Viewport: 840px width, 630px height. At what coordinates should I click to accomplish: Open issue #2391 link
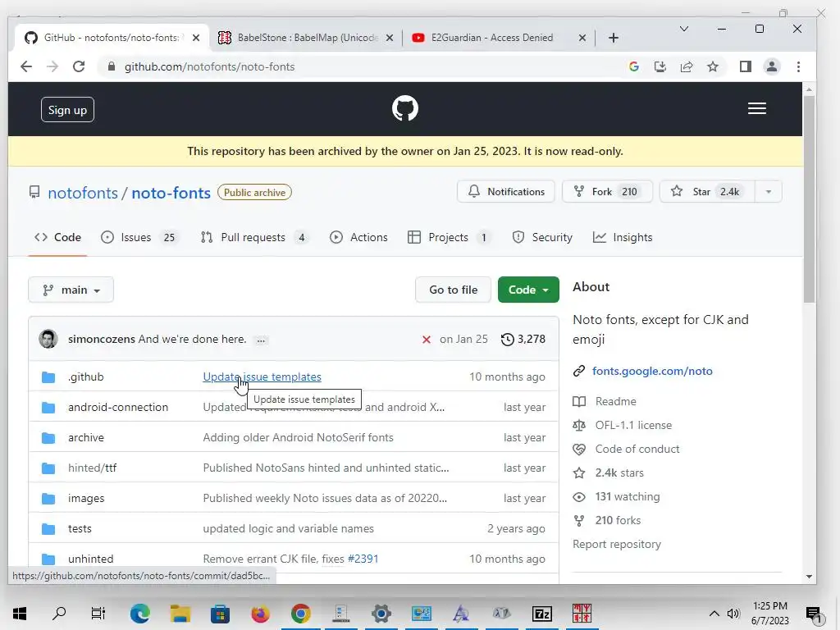coord(363,559)
